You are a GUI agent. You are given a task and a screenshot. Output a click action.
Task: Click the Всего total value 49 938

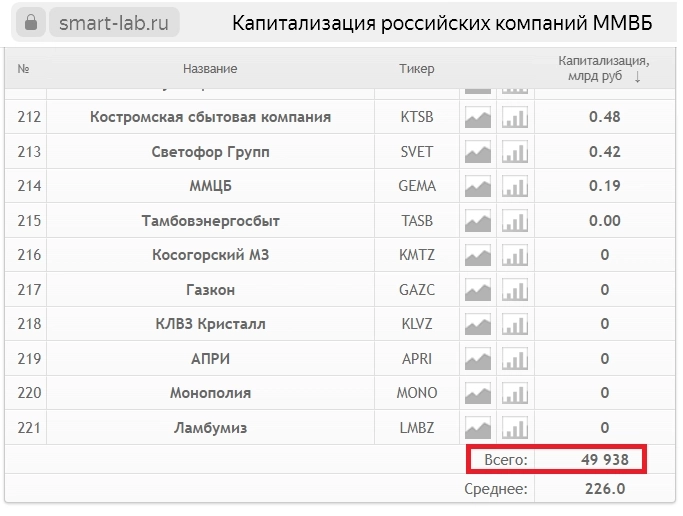click(x=604, y=460)
